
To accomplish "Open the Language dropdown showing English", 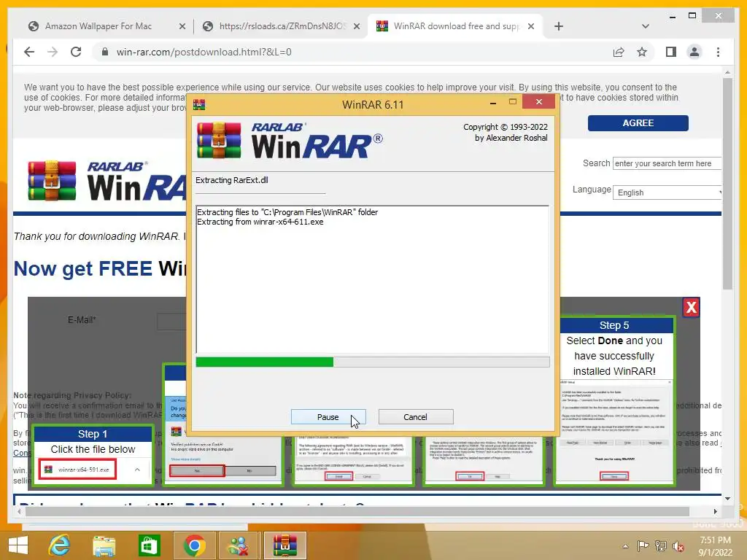I will coord(667,192).
